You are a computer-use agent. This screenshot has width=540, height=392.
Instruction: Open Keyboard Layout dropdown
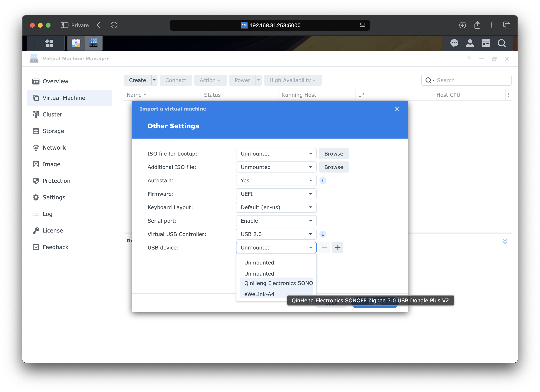tap(276, 207)
